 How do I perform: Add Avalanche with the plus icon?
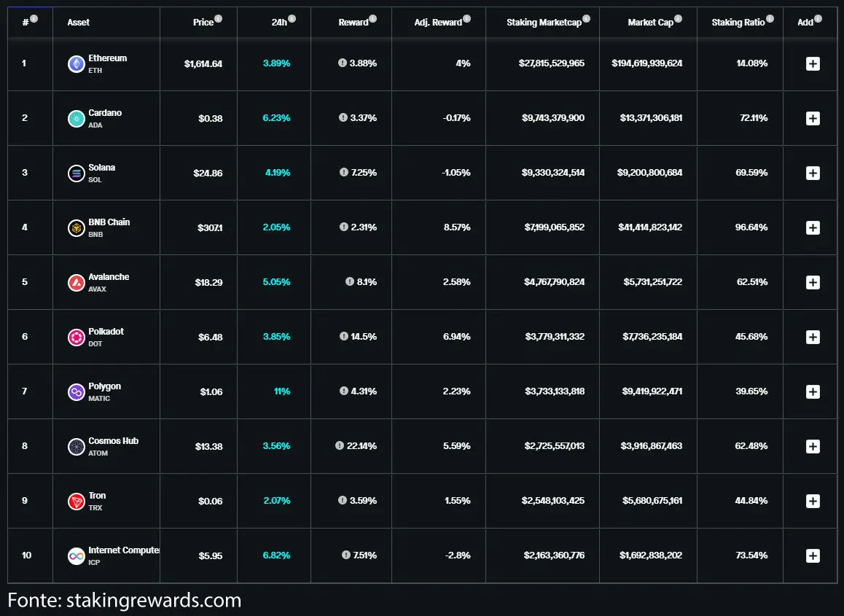click(x=813, y=282)
